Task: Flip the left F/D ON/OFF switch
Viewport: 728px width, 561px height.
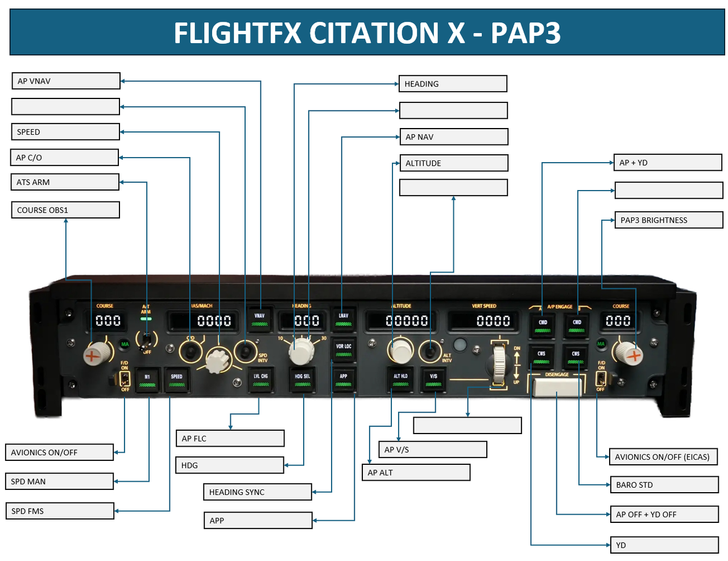Action: 125,379
